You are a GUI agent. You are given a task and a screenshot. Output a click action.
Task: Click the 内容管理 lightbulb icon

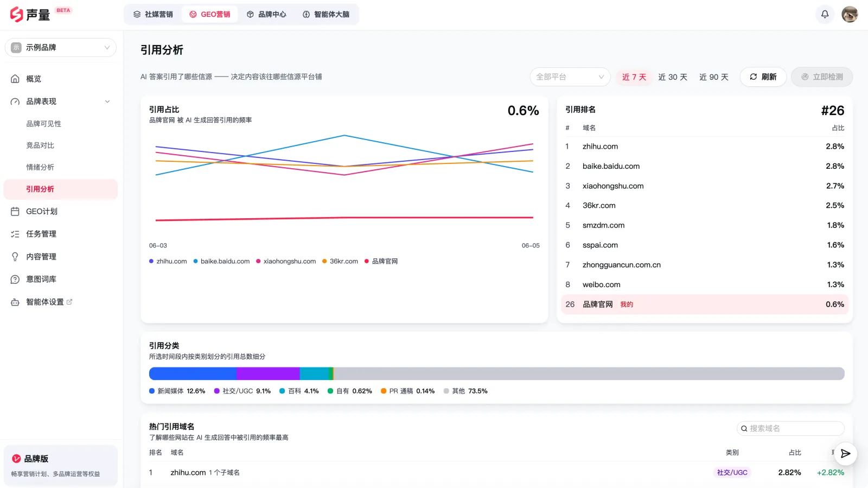click(x=15, y=257)
